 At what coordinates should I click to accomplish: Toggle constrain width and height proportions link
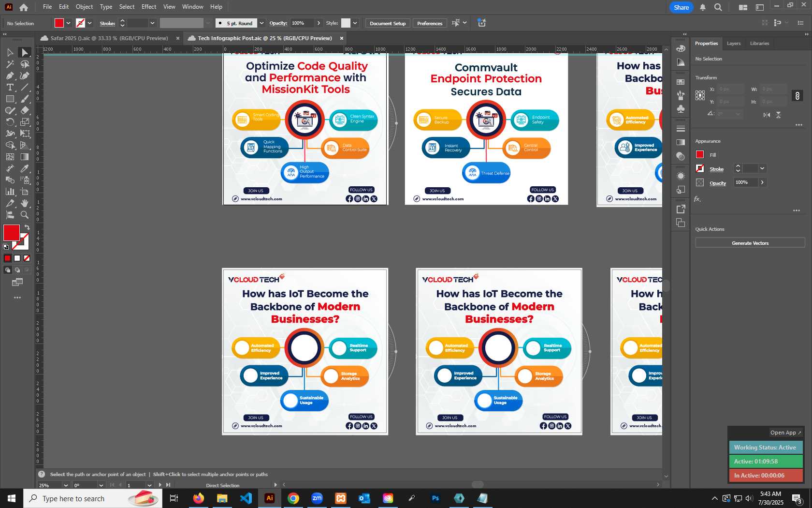click(797, 96)
